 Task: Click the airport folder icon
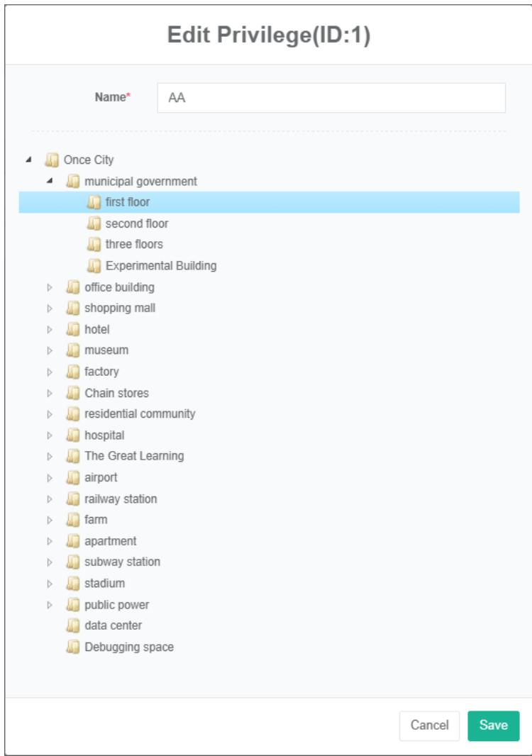(72, 477)
